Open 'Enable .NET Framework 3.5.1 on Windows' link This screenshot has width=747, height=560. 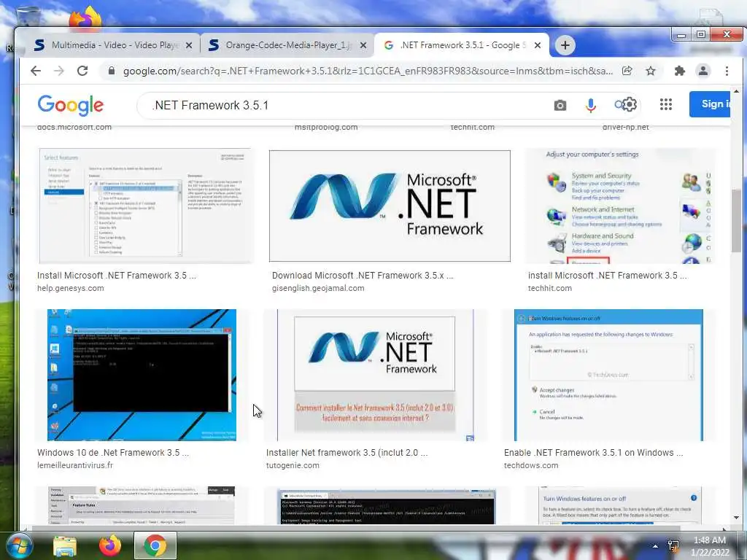coord(594,452)
